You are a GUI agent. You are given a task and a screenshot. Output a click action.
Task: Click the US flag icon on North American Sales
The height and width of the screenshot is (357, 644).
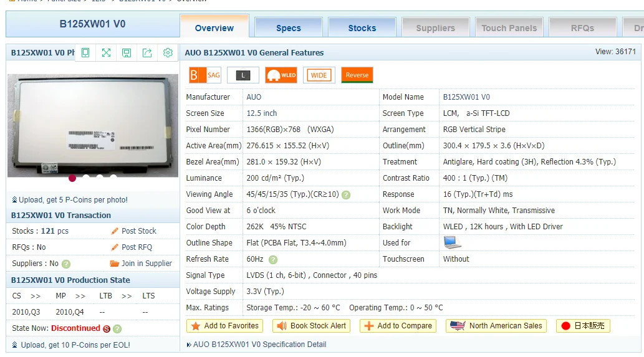[x=458, y=326]
